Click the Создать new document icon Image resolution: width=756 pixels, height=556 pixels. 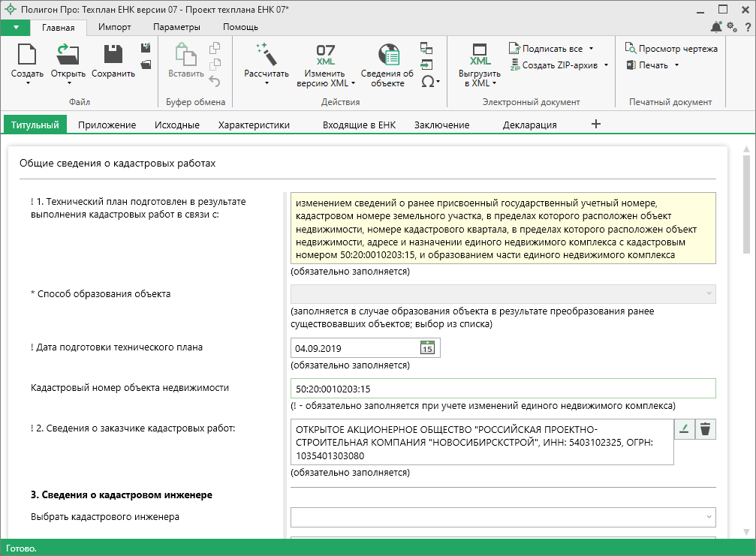point(27,56)
